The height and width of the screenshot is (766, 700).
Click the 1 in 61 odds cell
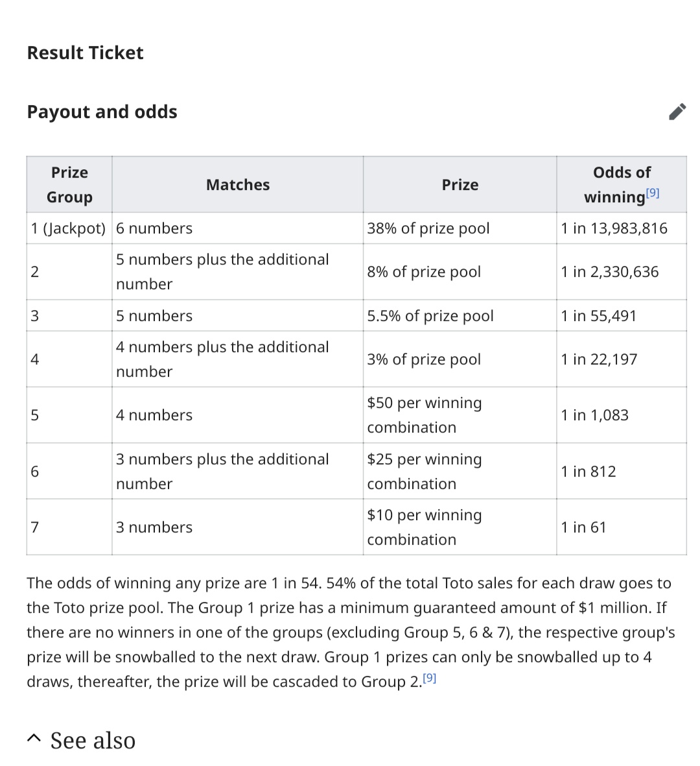(x=583, y=527)
